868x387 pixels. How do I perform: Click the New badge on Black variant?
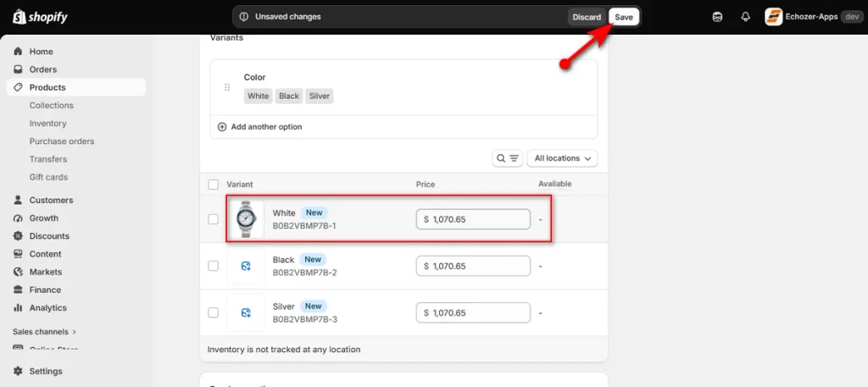pos(313,259)
